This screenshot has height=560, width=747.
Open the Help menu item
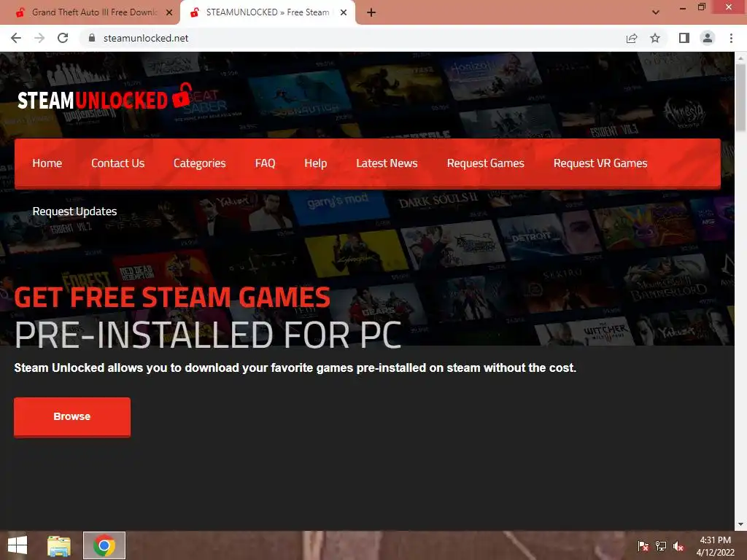[315, 163]
